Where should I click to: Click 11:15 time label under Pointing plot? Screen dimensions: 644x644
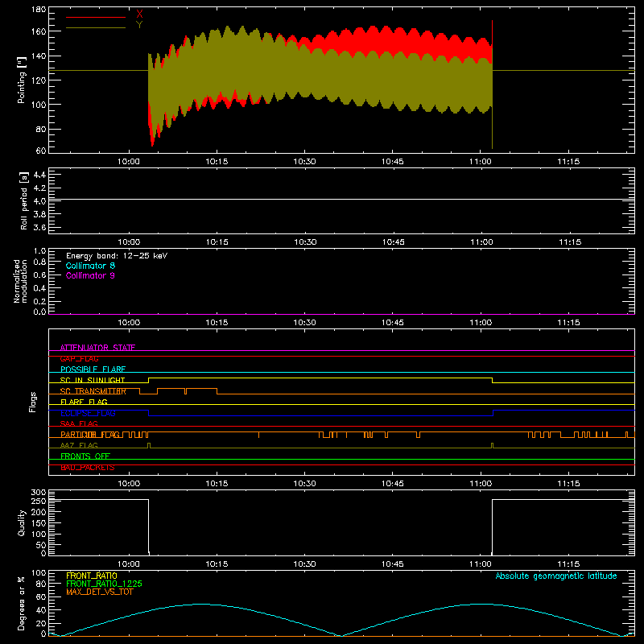point(568,162)
